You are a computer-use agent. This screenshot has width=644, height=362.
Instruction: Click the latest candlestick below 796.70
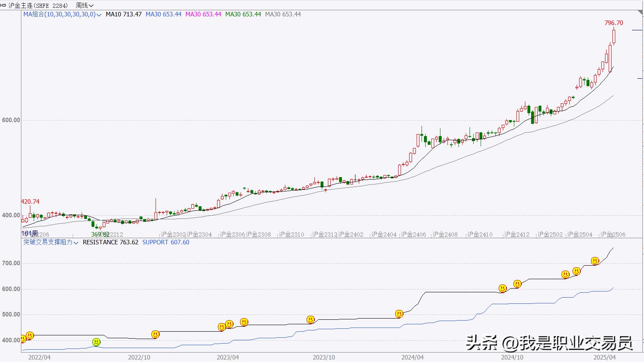tap(614, 36)
